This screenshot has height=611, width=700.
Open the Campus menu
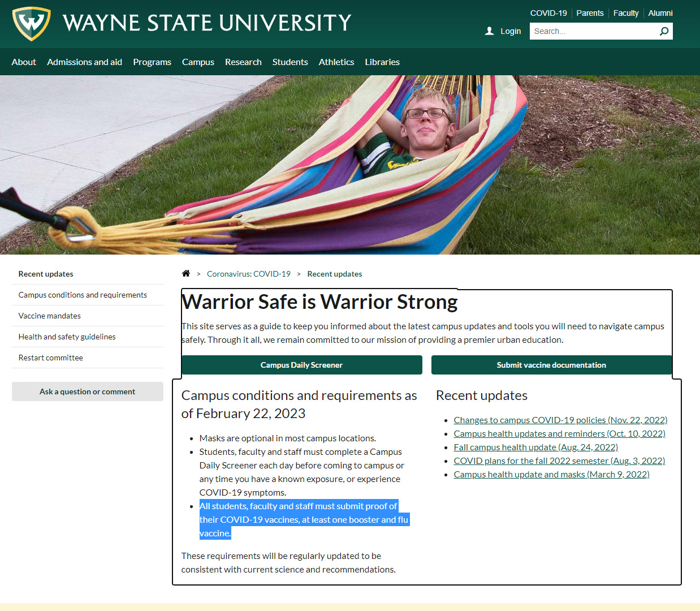[198, 62]
